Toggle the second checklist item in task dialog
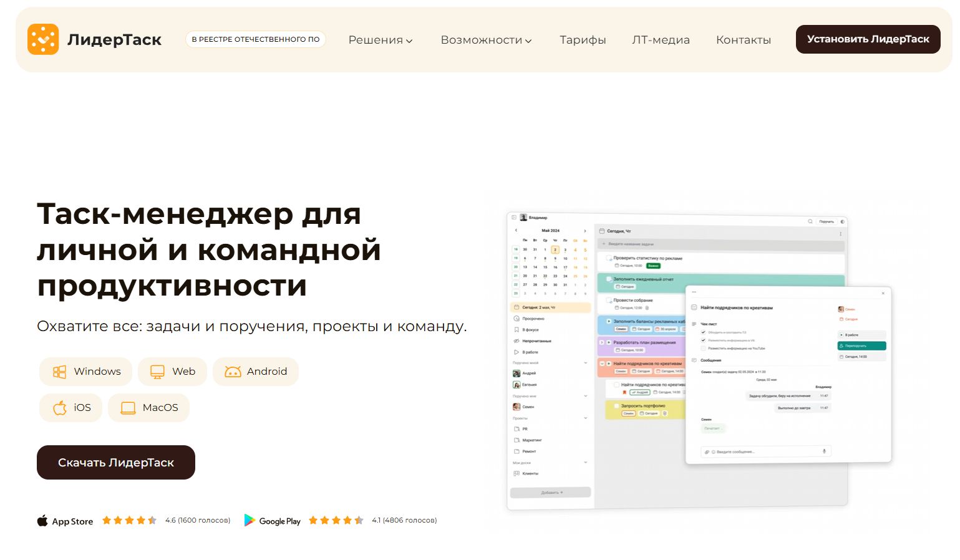This screenshot has width=960, height=560. [704, 340]
